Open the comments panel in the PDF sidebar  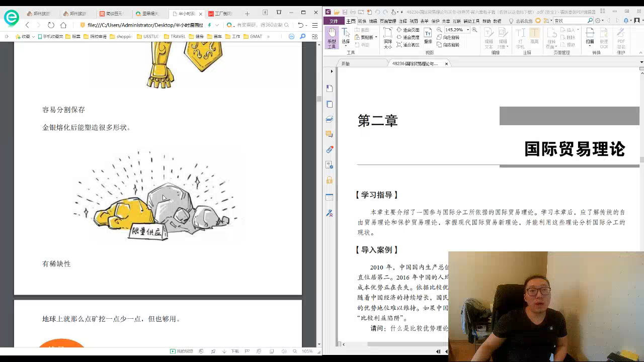pyautogui.click(x=330, y=134)
